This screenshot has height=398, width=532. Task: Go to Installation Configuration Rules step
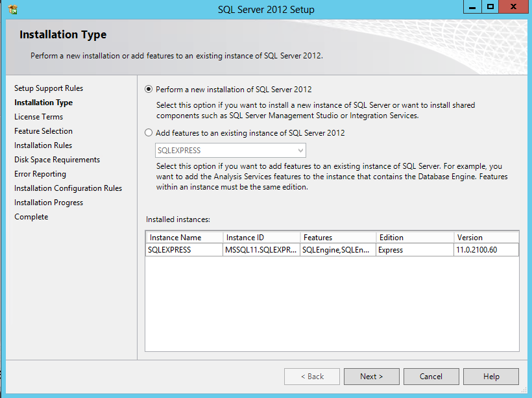(68, 188)
